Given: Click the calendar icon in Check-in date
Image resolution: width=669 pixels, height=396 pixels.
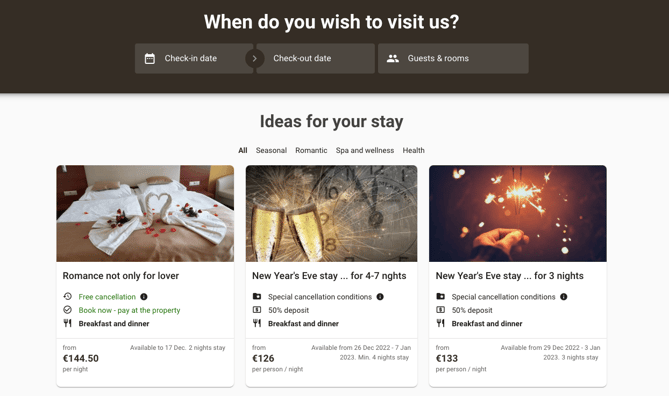Looking at the screenshot, I should click(x=150, y=58).
